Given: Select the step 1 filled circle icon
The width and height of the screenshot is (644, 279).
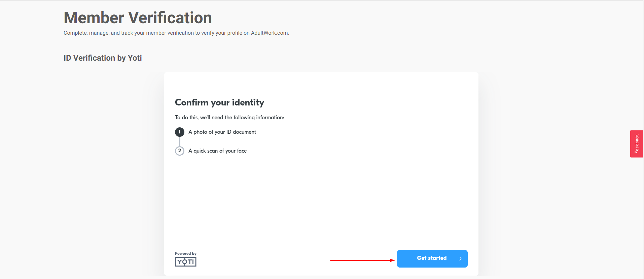Looking at the screenshot, I should [180, 132].
